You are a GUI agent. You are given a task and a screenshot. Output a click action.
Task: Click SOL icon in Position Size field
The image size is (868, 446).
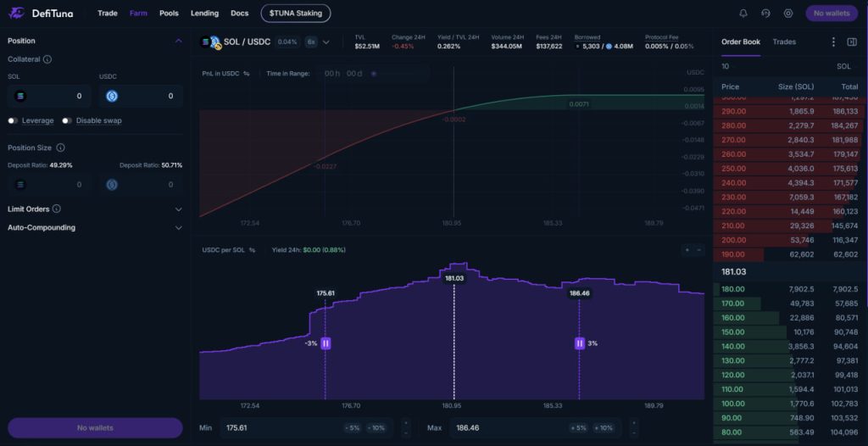(21, 185)
